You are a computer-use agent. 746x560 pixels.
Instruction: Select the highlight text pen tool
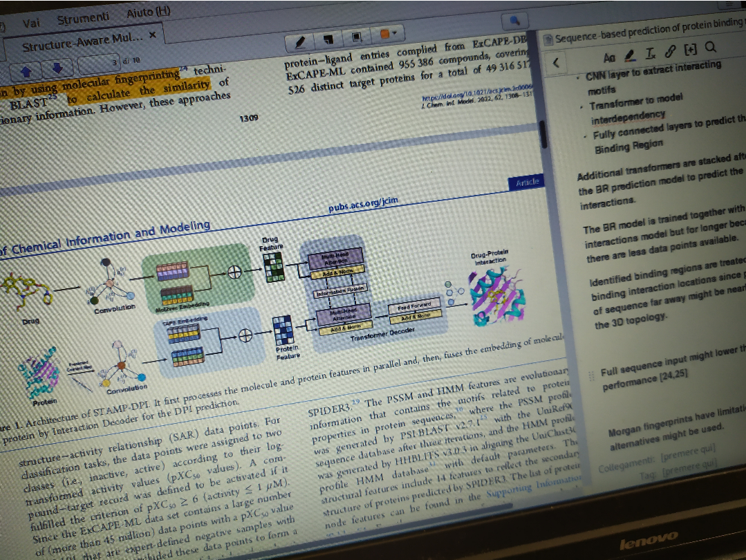coord(299,42)
